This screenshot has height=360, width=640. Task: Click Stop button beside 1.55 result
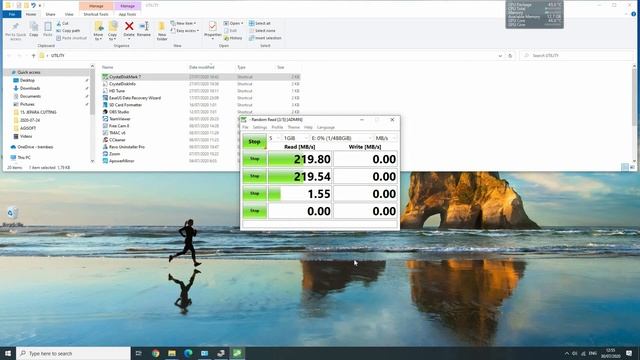[254, 193]
